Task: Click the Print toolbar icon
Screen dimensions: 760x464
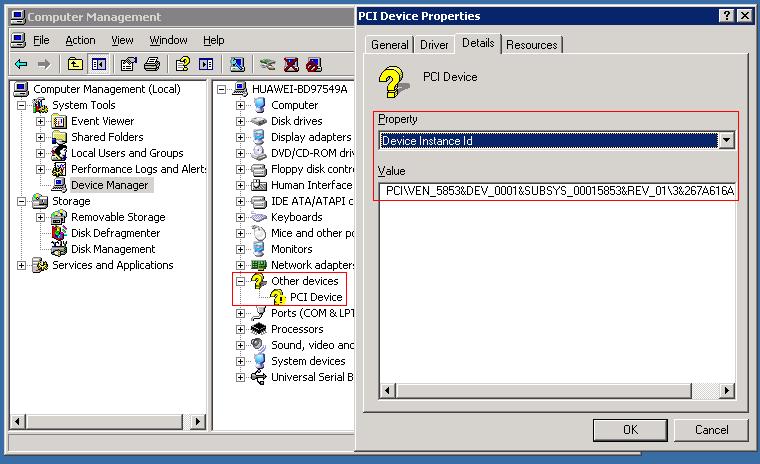Action: coord(151,64)
